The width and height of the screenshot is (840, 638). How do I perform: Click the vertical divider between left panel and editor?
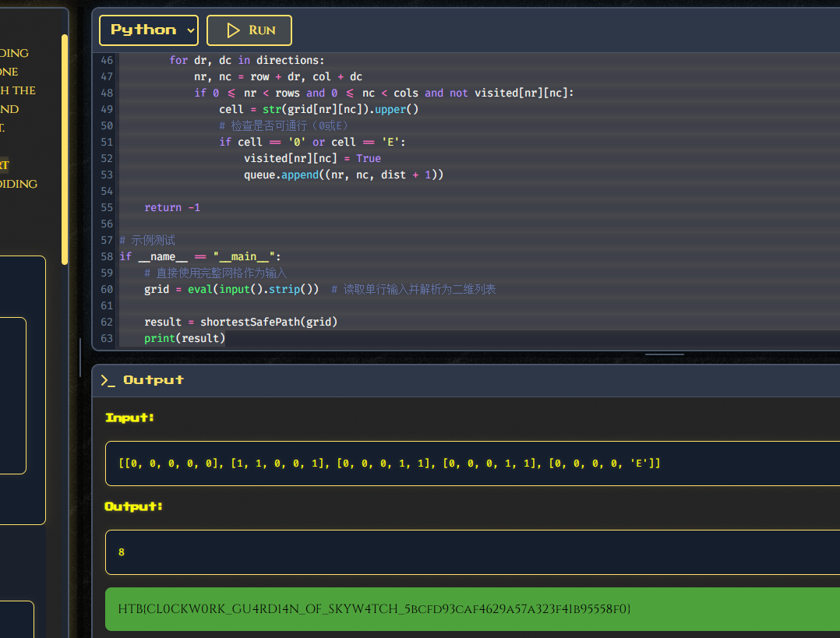tap(80, 357)
